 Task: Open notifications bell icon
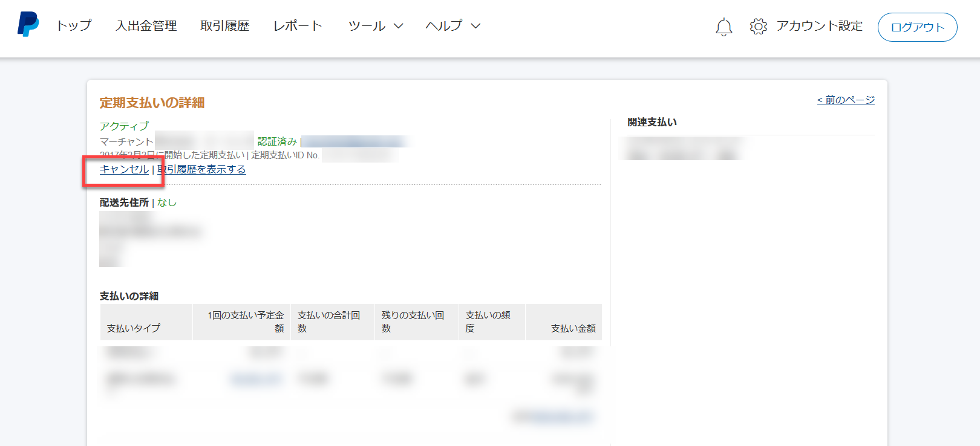[724, 27]
